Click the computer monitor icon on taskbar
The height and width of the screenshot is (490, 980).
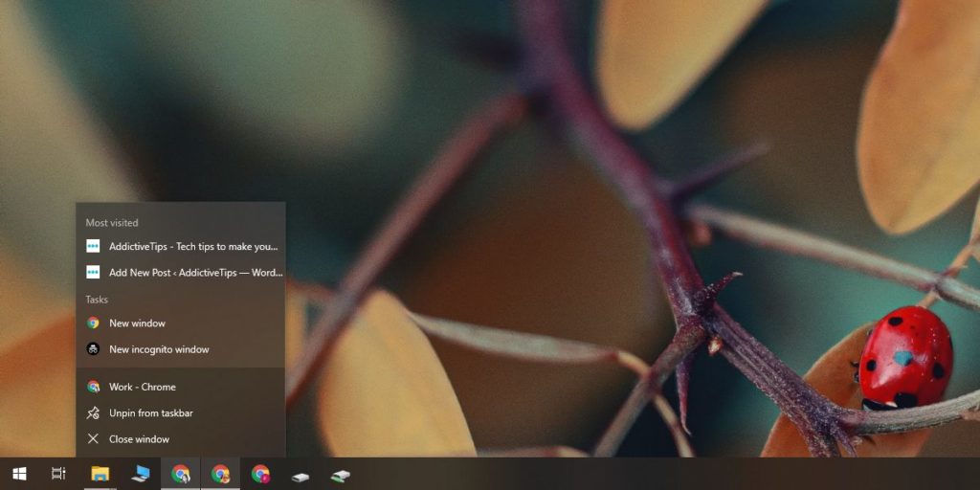tap(141, 475)
